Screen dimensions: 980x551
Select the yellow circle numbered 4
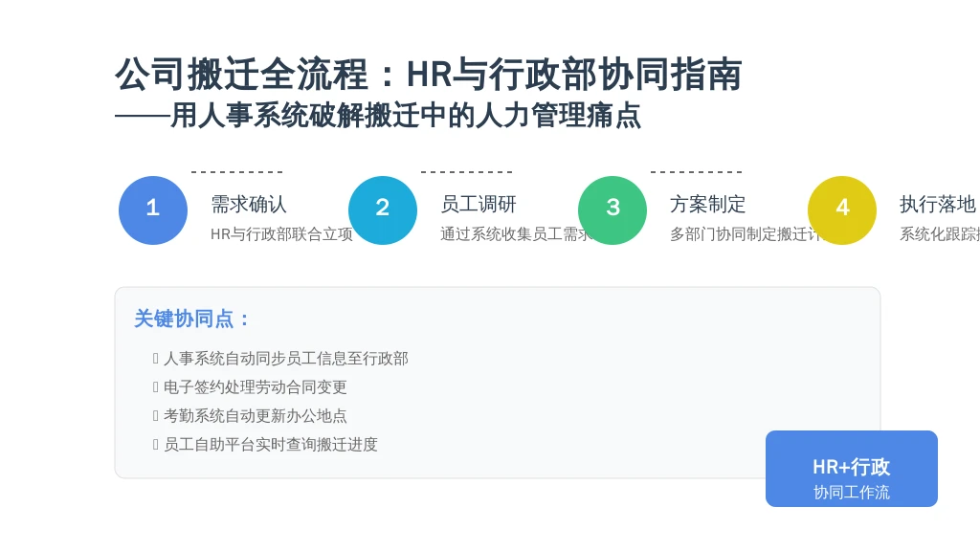point(842,210)
